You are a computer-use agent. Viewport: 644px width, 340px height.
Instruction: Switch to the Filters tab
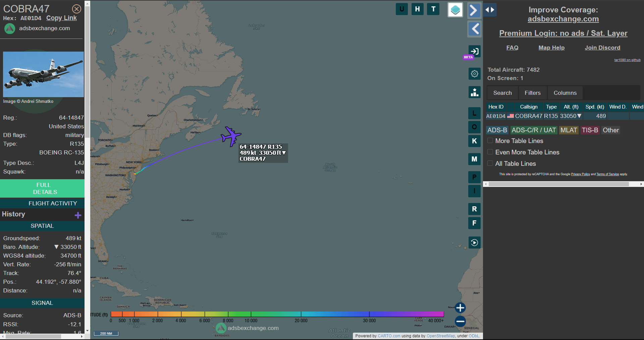point(533,93)
